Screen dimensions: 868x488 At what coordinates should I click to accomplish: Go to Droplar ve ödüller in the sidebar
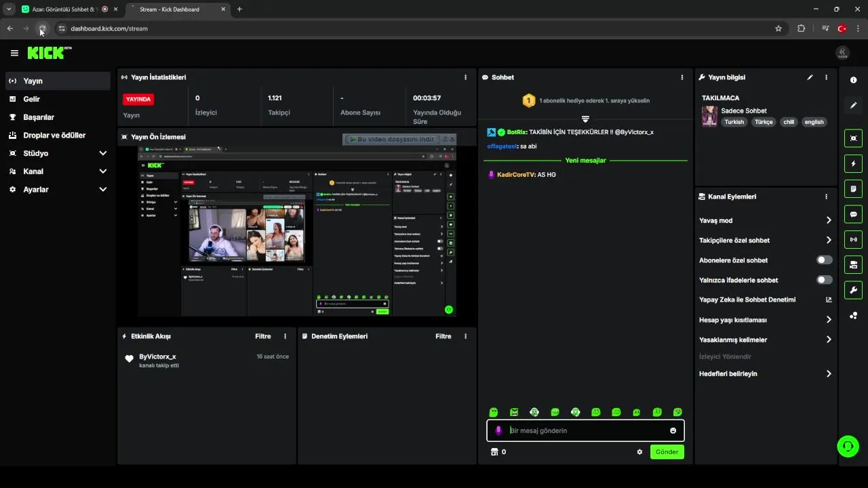pos(58,135)
